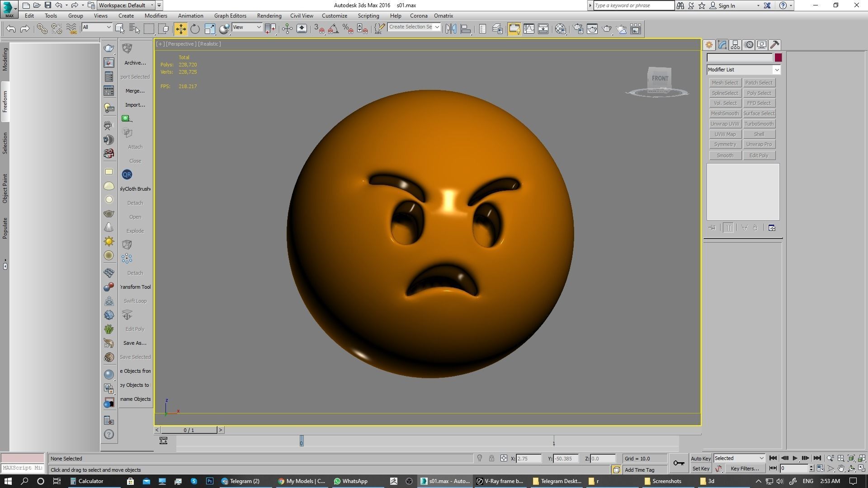Viewport: 868px width, 488px height.
Task: Click Configure Modifier Sets icon
Action: click(772, 228)
